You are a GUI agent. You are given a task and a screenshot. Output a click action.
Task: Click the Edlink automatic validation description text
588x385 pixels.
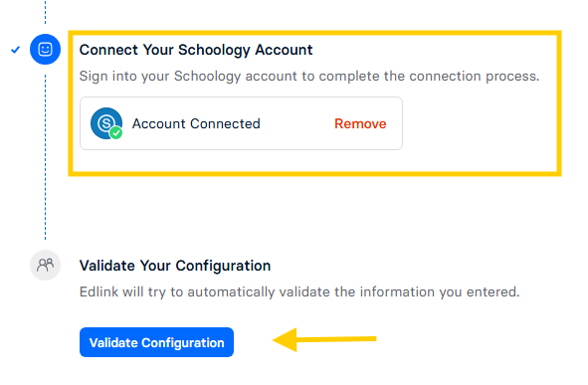299,292
